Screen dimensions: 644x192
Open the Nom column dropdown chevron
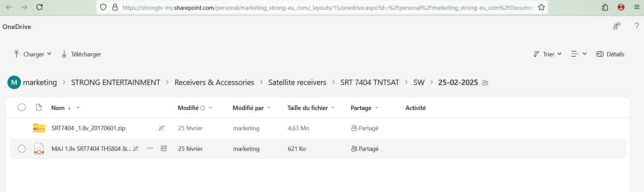[78, 108]
